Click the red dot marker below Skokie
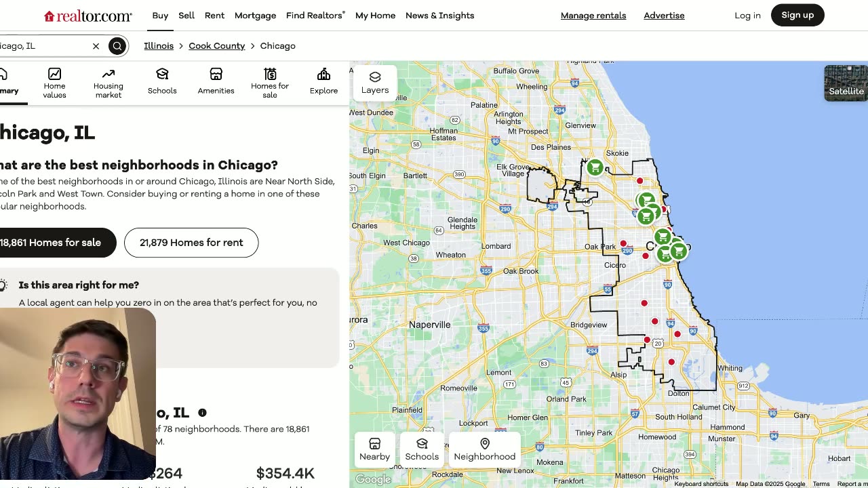868x488 pixels. (639, 181)
